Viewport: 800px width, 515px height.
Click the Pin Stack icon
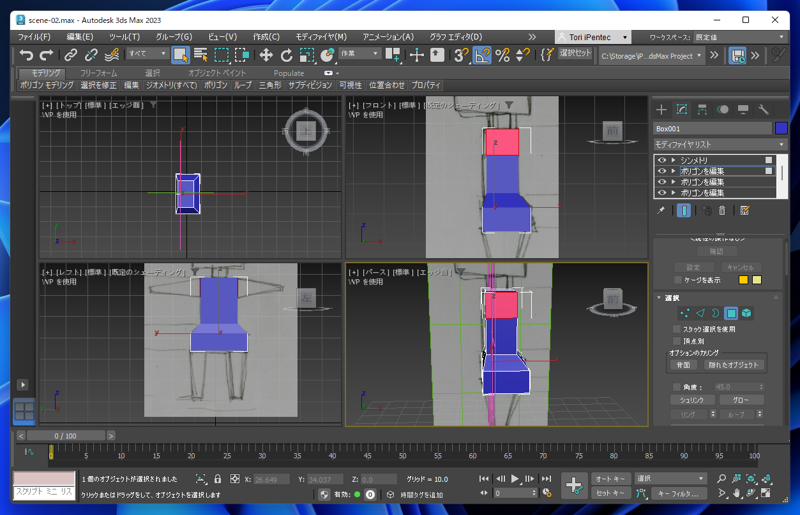pyautogui.click(x=661, y=210)
